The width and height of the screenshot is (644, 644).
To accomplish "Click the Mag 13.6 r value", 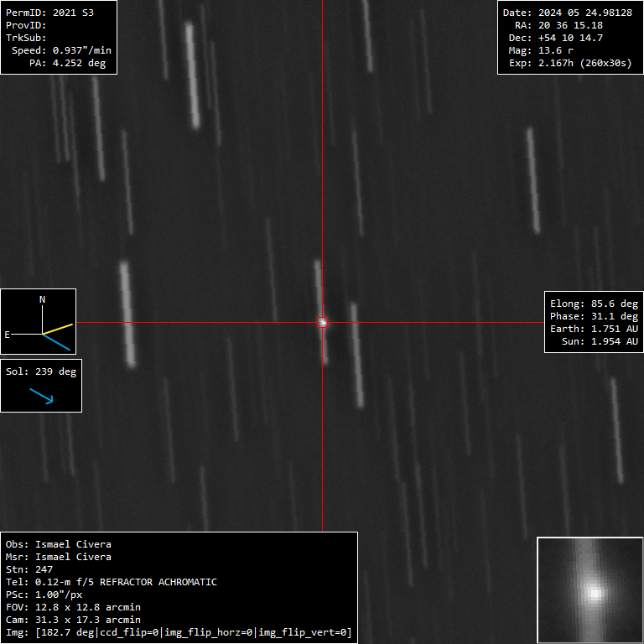I will point(555,50).
